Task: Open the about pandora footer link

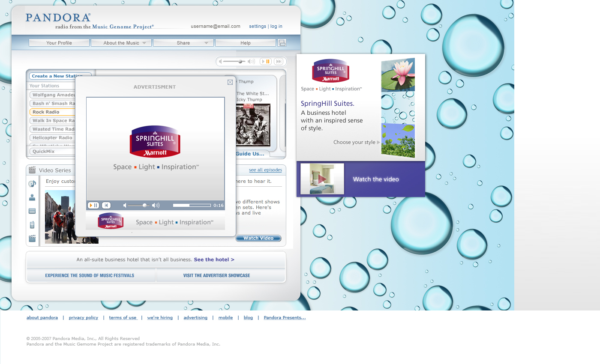Action: pyautogui.click(x=42, y=318)
